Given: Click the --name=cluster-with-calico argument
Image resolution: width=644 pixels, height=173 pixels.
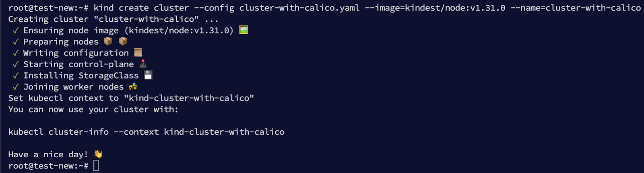Looking at the screenshot, I should [576, 8].
